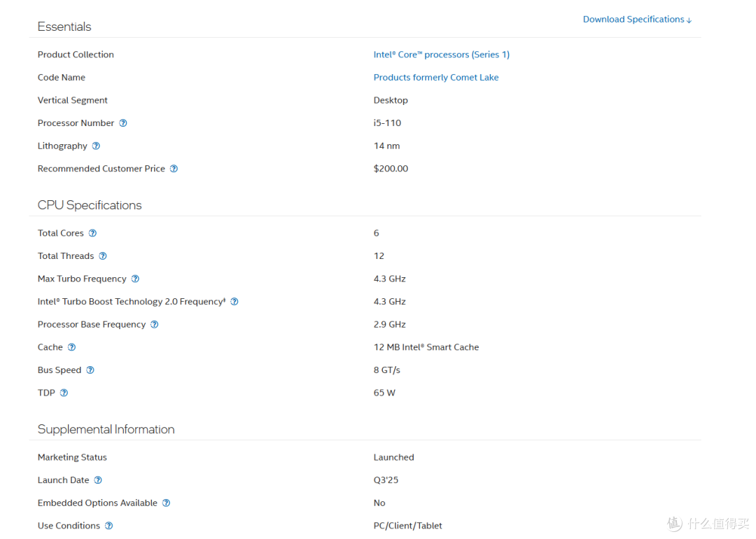
Task: Open Intel Core processors (Series 1) link
Action: click(441, 55)
